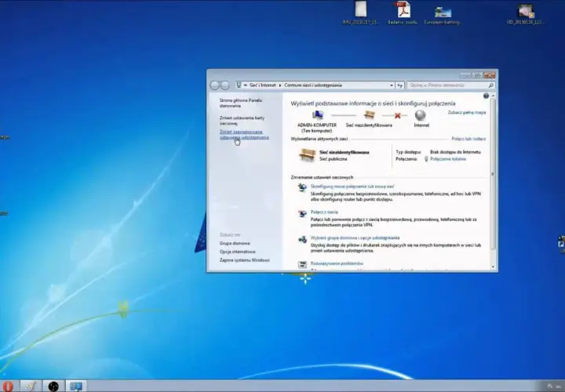
Task: Click Połącz lub rozłącz link
Action: (468, 139)
